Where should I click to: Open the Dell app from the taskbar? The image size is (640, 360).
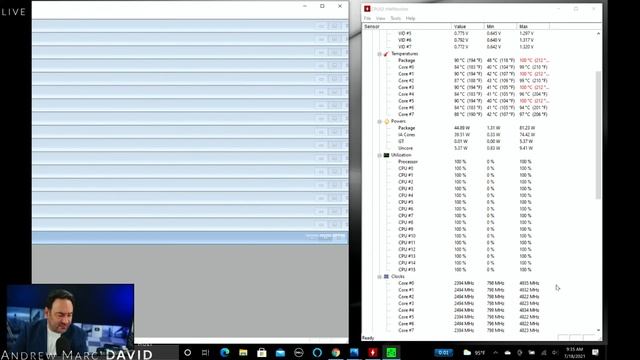coord(299,352)
